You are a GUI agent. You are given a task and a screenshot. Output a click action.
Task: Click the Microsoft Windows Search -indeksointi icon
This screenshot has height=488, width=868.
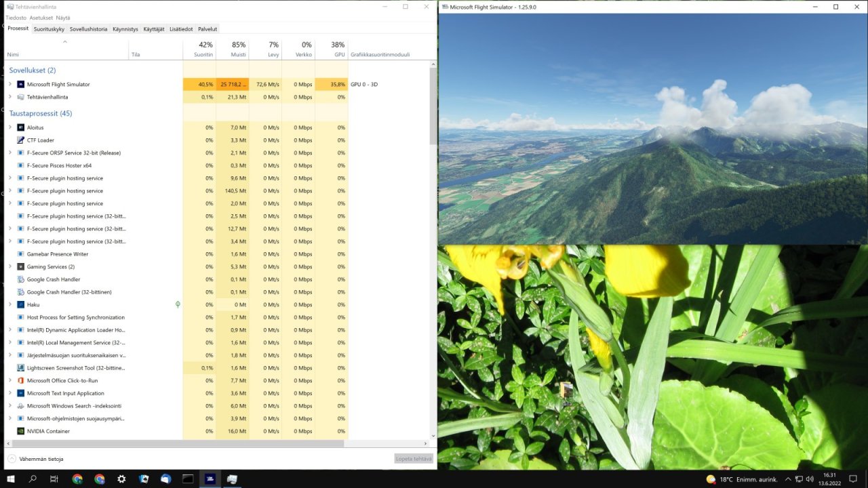(21, 406)
